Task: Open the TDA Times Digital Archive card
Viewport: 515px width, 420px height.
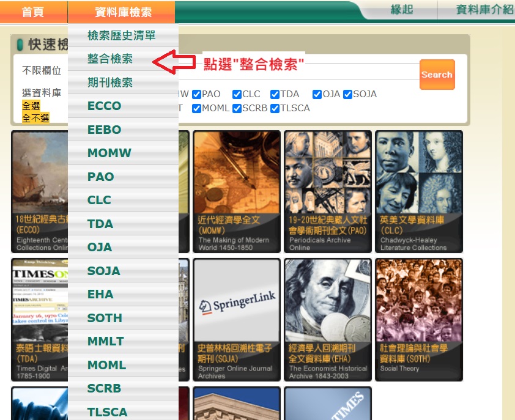Action: (40, 320)
